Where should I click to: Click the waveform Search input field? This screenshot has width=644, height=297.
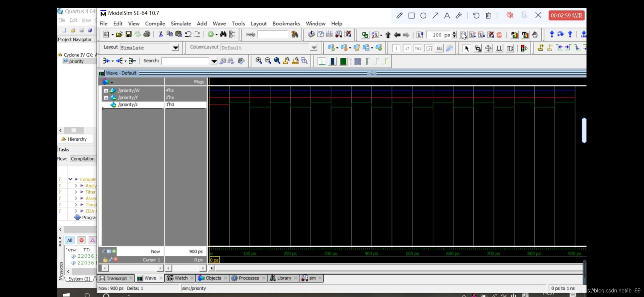(185, 61)
